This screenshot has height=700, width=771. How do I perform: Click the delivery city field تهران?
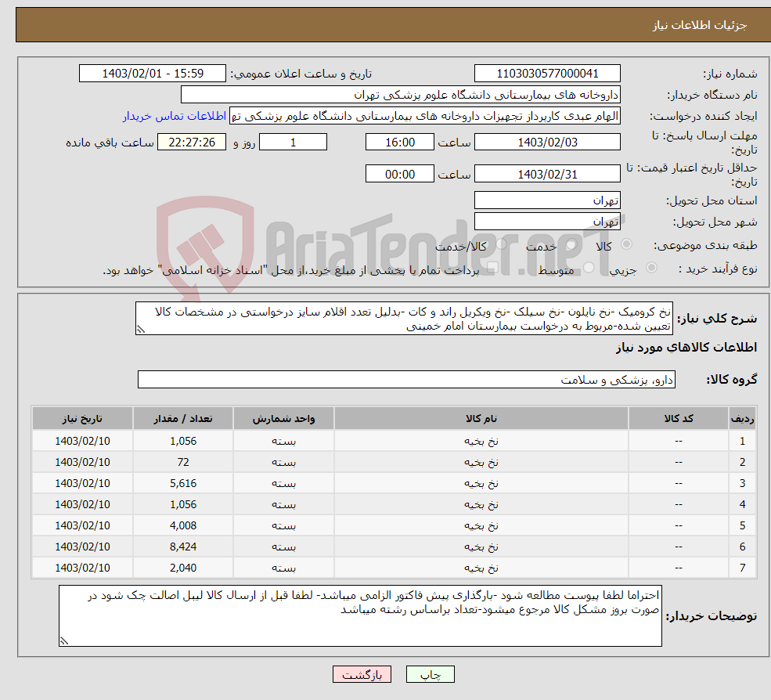coord(547,222)
